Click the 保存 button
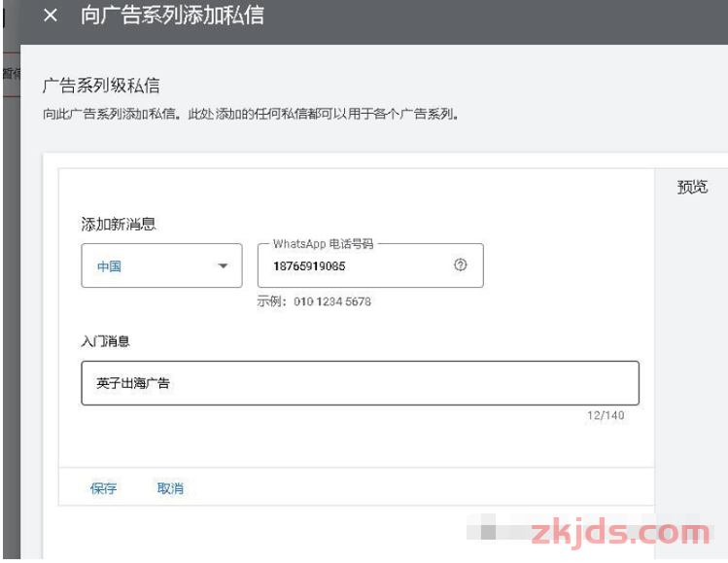The width and height of the screenshot is (728, 563). click(x=104, y=488)
